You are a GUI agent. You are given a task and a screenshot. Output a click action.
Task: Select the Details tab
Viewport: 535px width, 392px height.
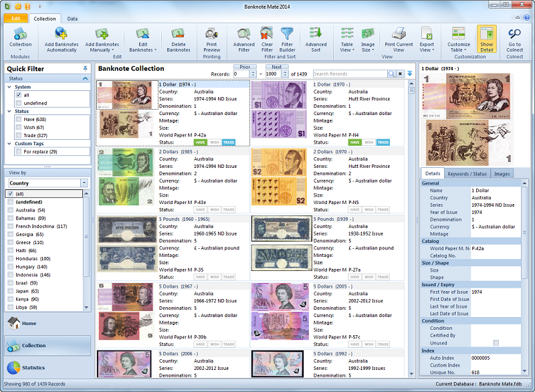click(x=433, y=173)
